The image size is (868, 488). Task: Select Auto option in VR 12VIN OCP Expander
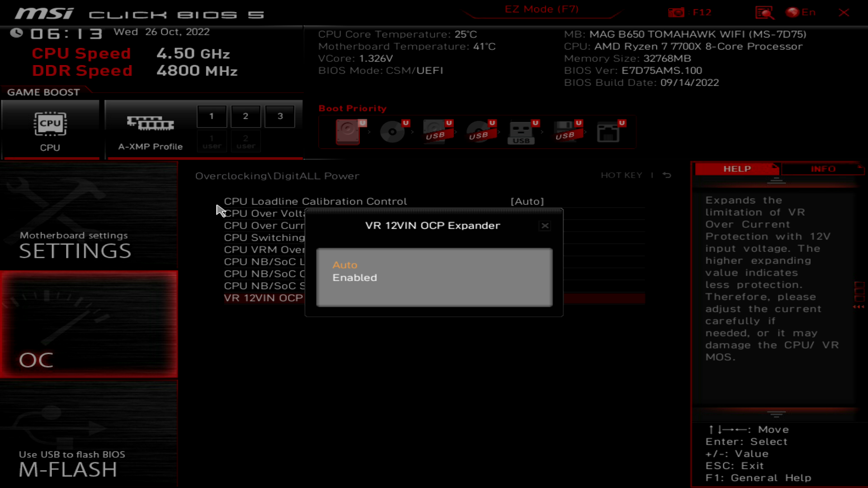(x=344, y=264)
